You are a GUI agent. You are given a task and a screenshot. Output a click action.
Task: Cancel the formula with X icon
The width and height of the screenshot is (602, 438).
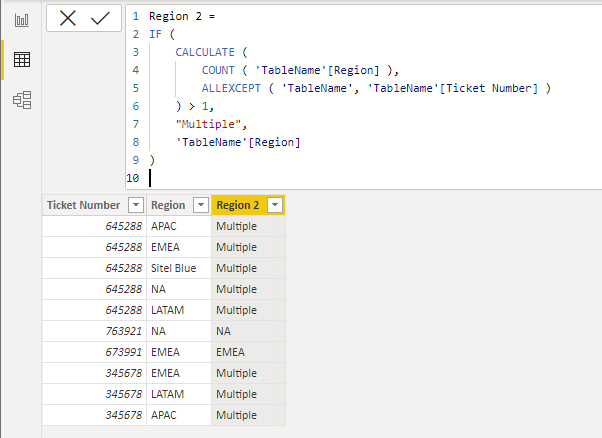[68, 18]
